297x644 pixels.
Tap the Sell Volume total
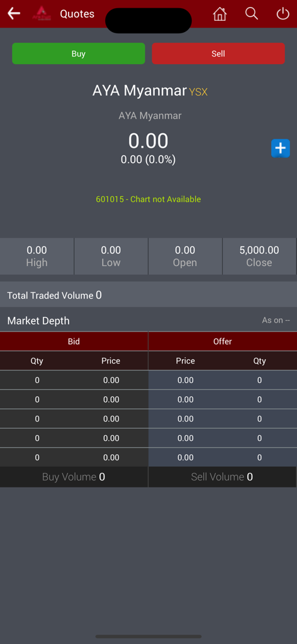[222, 477]
